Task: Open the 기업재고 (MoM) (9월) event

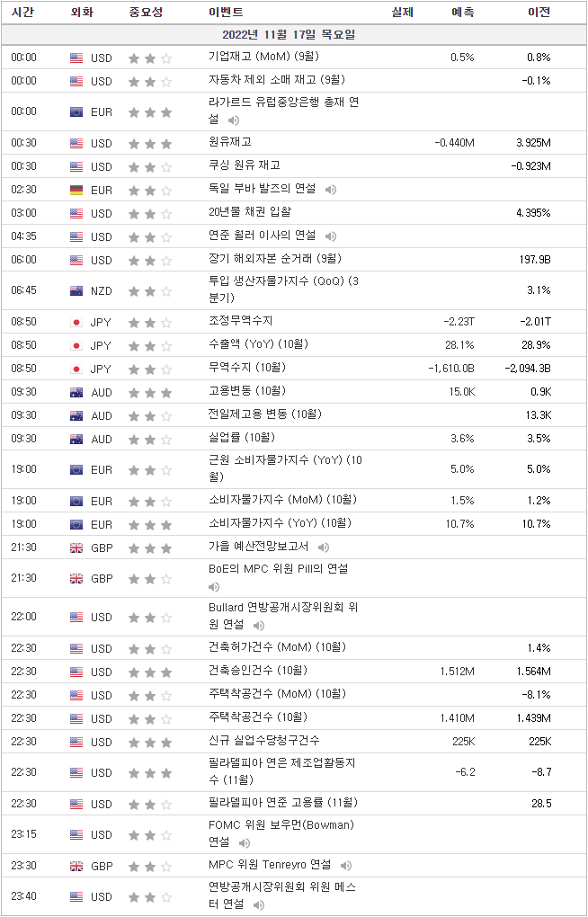Action: coord(263,57)
